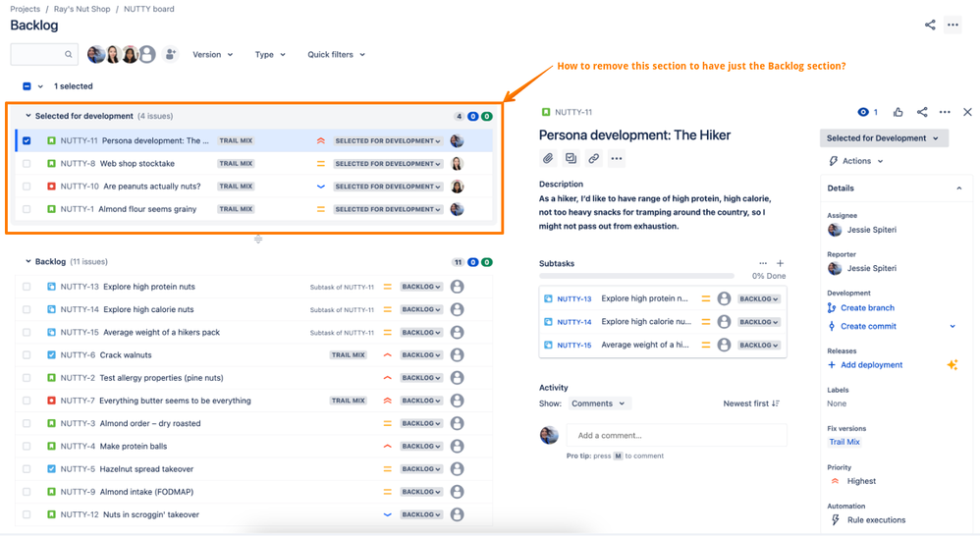Viewport: 980px width, 537px height.
Task: Check the NUTTY-12 Nuts in scroggin' checkbox
Action: [x=27, y=514]
